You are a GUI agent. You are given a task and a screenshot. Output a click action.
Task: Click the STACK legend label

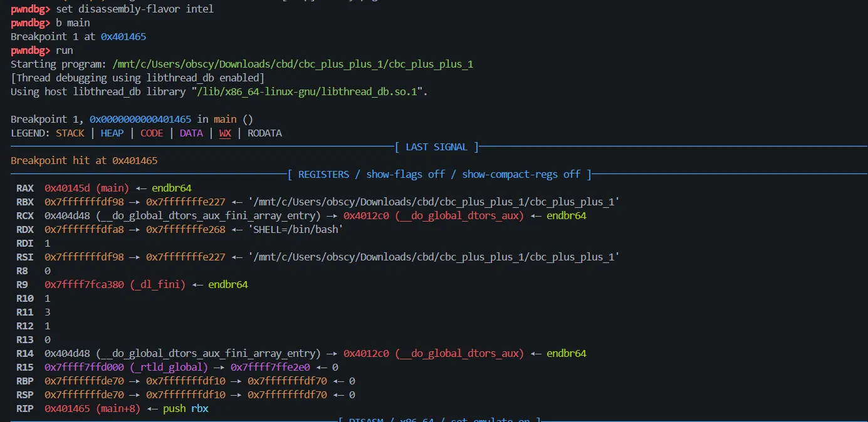(70, 133)
